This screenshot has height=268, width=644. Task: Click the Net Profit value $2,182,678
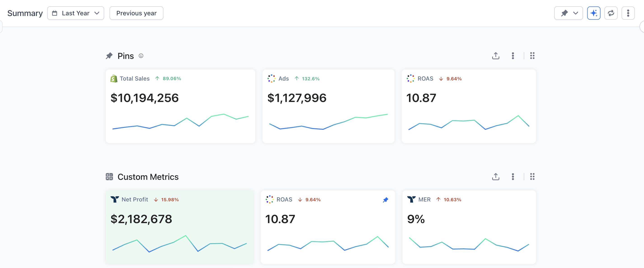(141, 219)
